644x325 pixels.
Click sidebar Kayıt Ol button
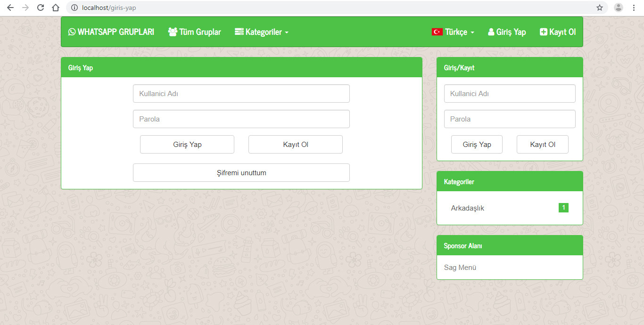pos(543,145)
